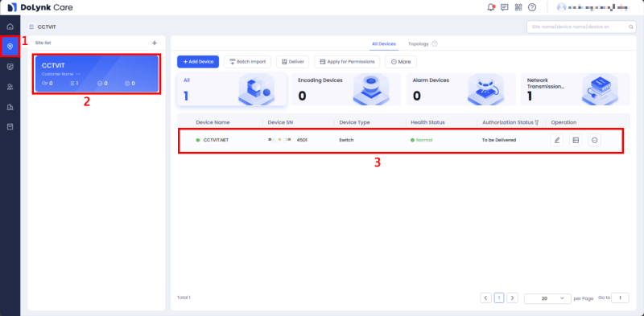Select the Site location pin sidebar icon
This screenshot has height=316, width=644.
[x=10, y=47]
